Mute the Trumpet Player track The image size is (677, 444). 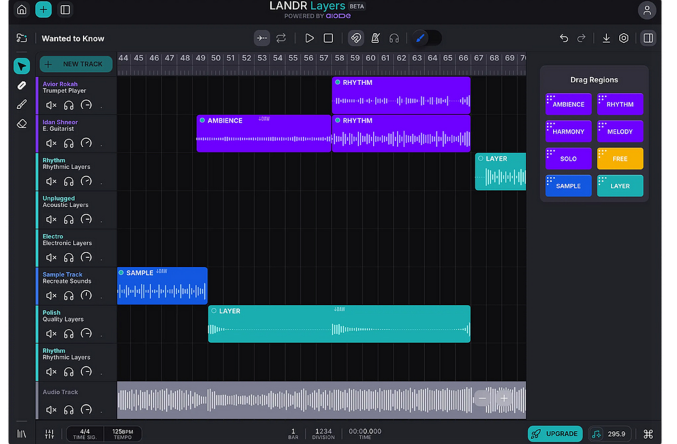tap(51, 105)
